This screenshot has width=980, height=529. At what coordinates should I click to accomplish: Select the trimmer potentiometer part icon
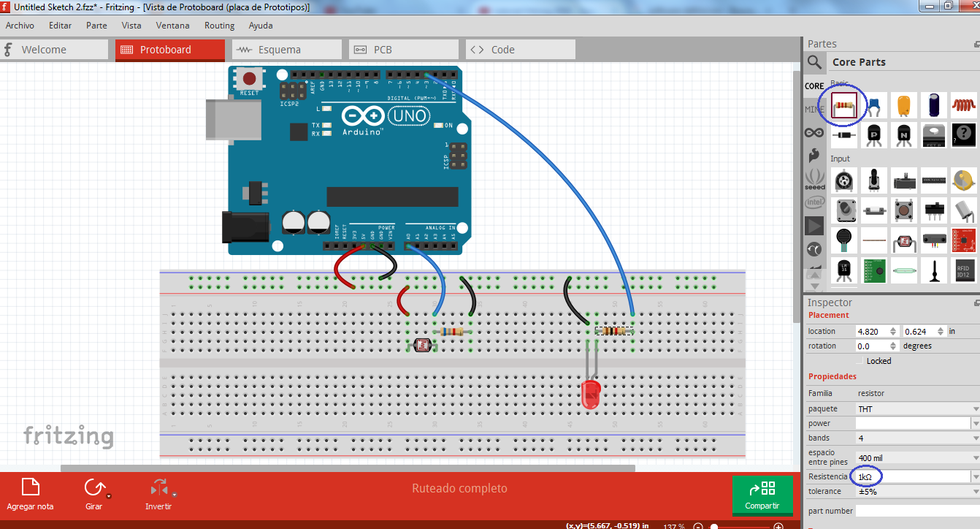(x=844, y=180)
